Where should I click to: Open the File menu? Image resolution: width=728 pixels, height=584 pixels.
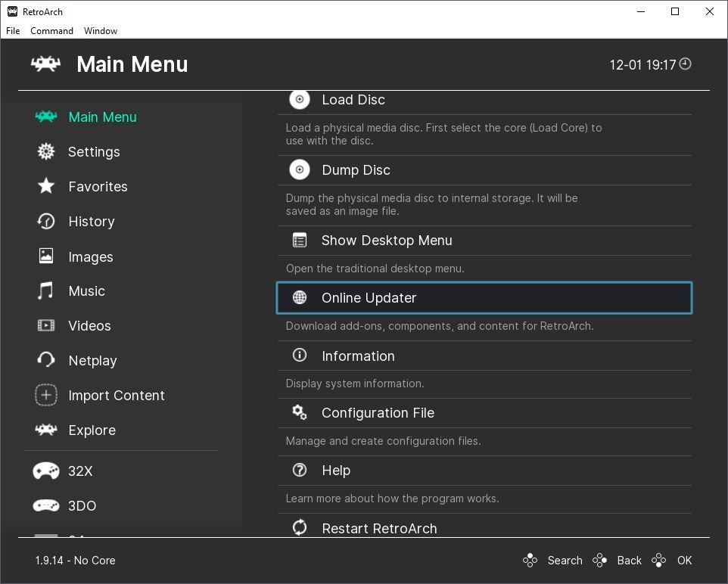[x=12, y=31]
